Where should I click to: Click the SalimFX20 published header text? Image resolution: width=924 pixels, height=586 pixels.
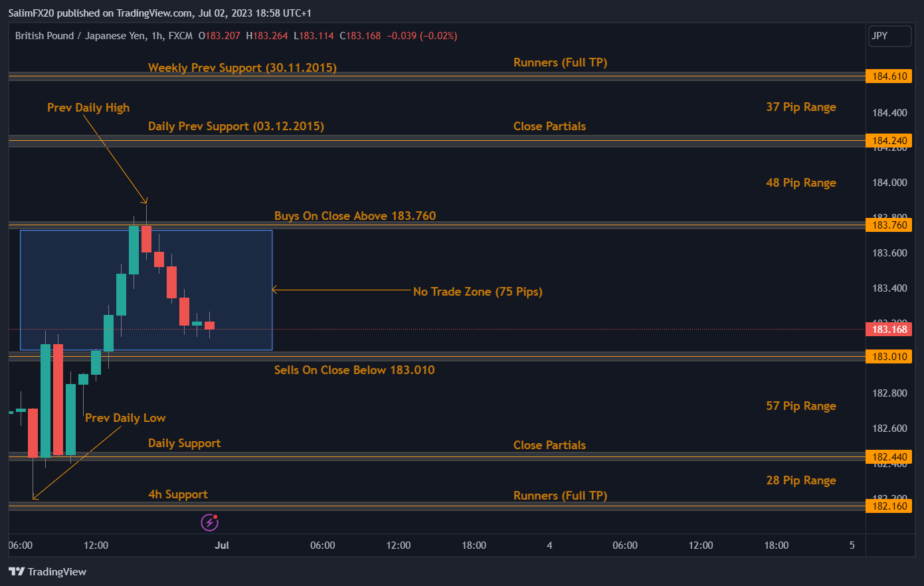pos(159,13)
